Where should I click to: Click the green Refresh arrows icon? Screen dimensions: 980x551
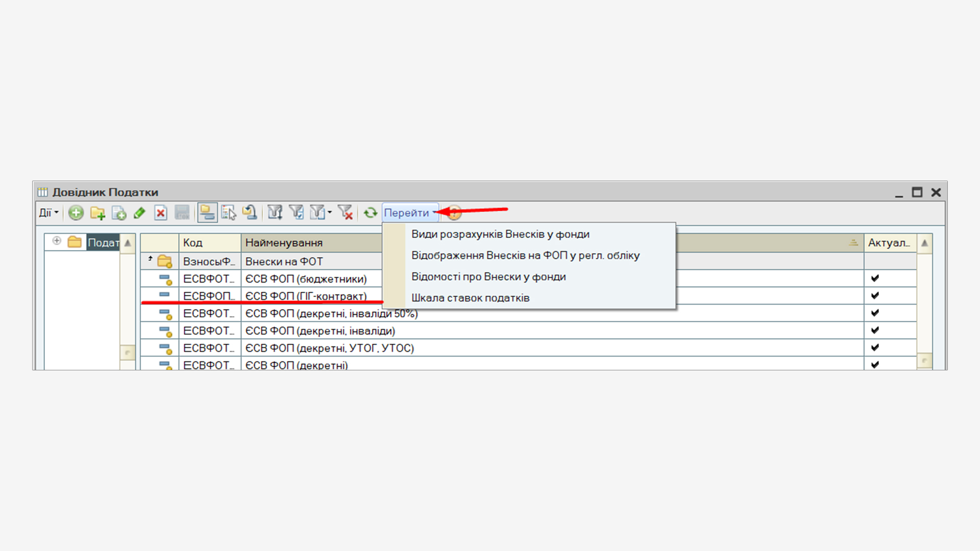pos(371,213)
